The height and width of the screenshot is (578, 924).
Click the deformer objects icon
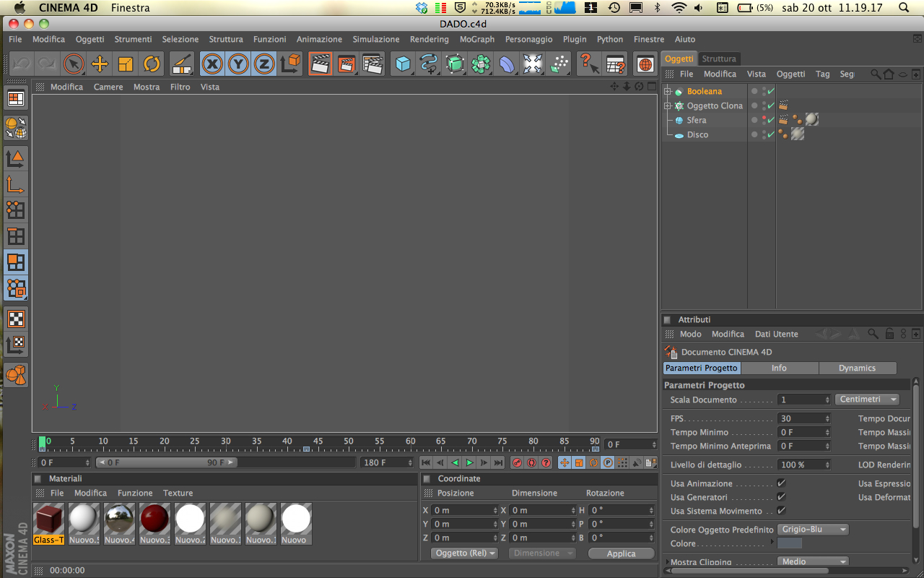pyautogui.click(x=507, y=64)
